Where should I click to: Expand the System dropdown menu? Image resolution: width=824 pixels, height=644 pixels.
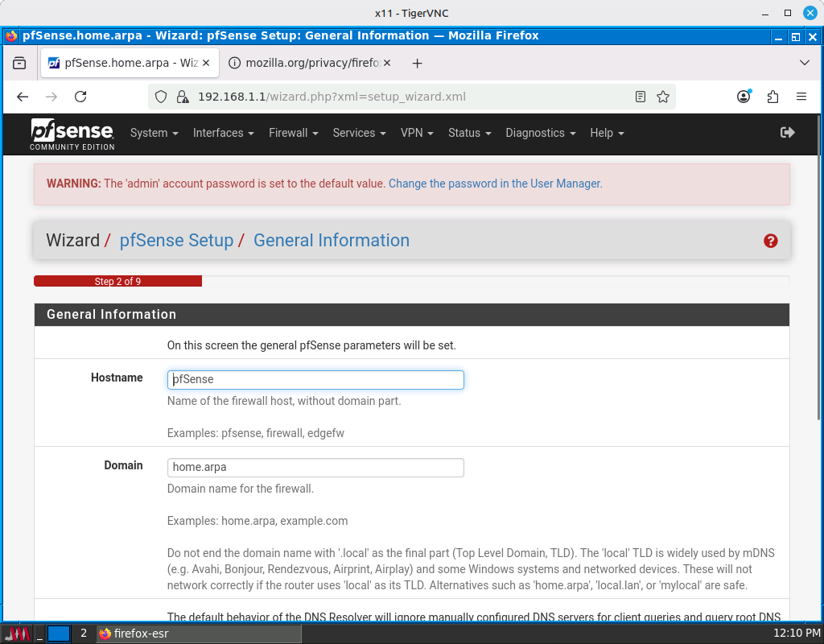tap(154, 133)
